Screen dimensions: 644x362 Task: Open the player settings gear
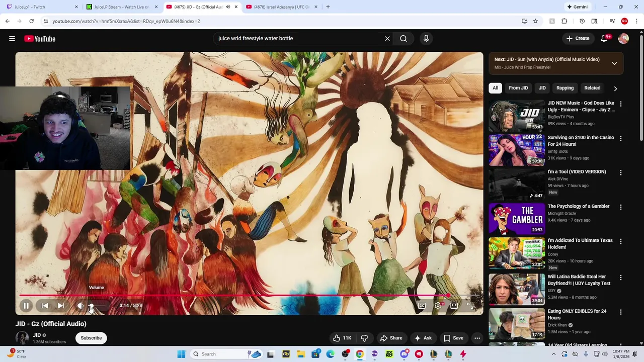[x=438, y=306]
